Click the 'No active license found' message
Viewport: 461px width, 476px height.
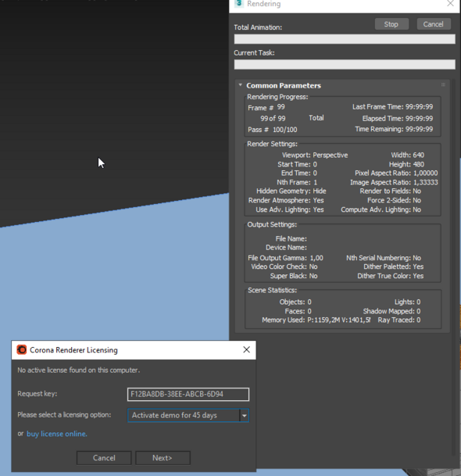coord(79,370)
